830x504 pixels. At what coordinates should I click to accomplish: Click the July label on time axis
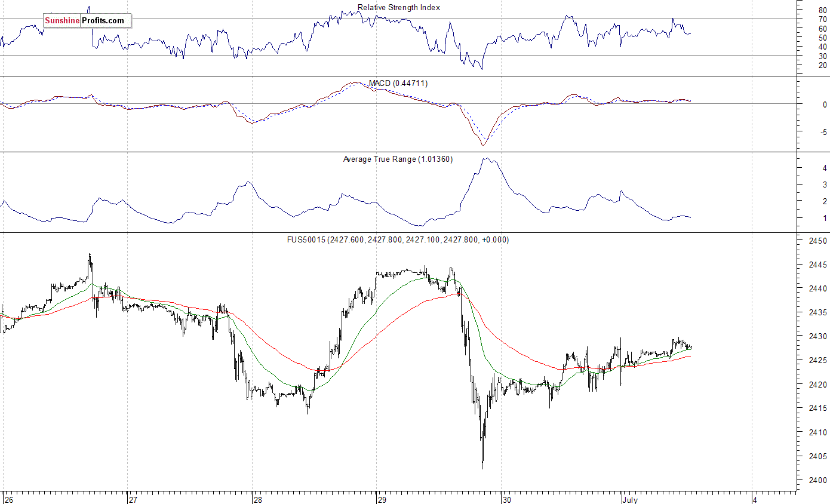coord(629,499)
